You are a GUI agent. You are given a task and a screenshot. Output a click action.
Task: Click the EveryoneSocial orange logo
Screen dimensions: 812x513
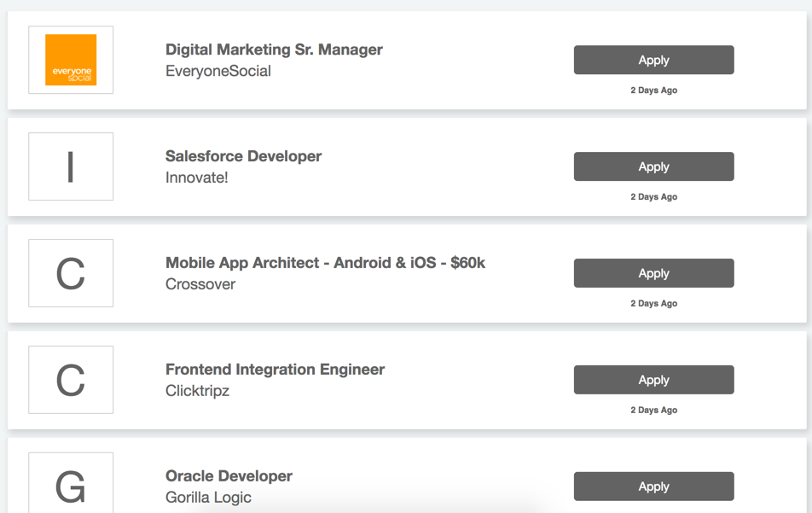click(71, 60)
